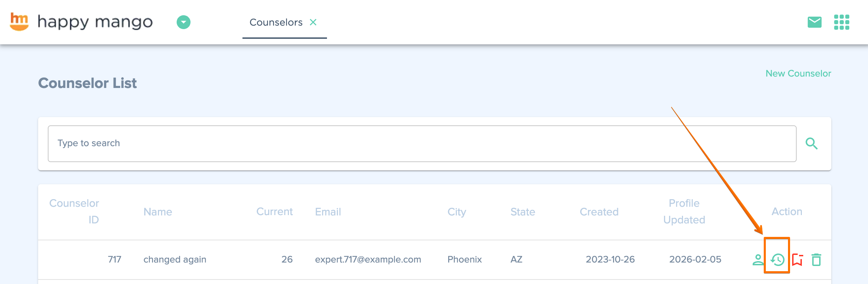
Task: Close the Counselors tab
Action: pos(313,23)
